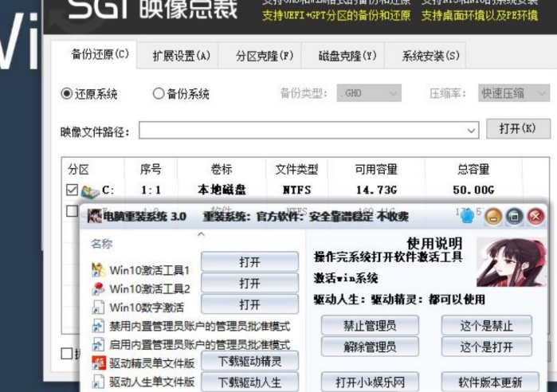557x392 pixels.
Task: Open the 压缩率 快速压缩 dropdown
Action: [x=514, y=93]
